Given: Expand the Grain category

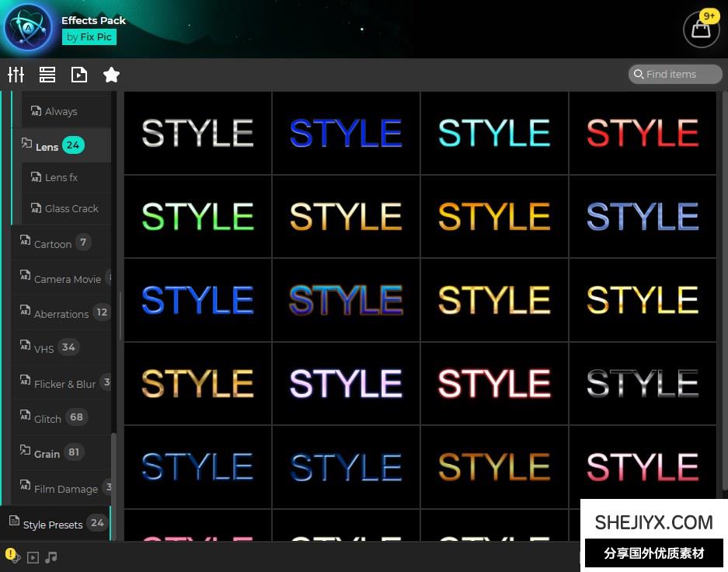Looking at the screenshot, I should [x=47, y=453].
